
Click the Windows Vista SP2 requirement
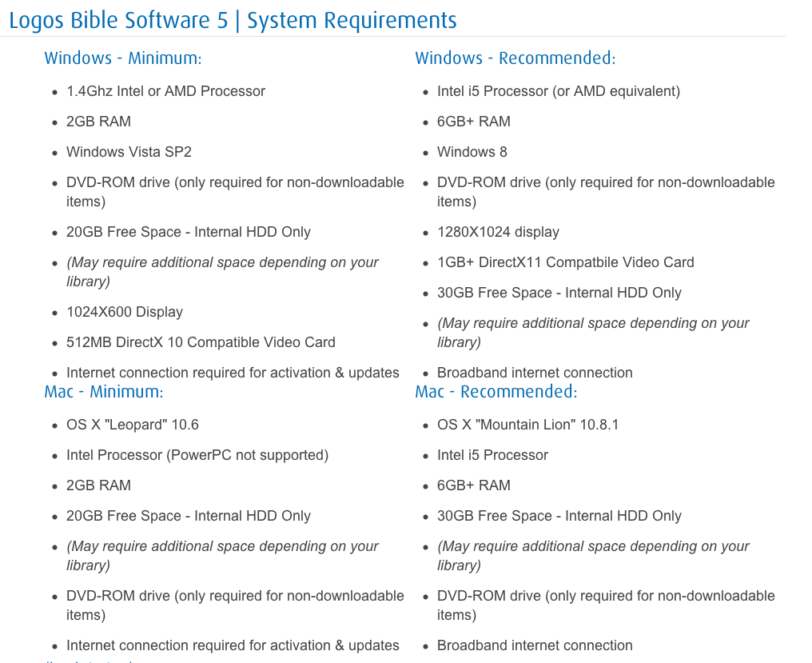129,152
